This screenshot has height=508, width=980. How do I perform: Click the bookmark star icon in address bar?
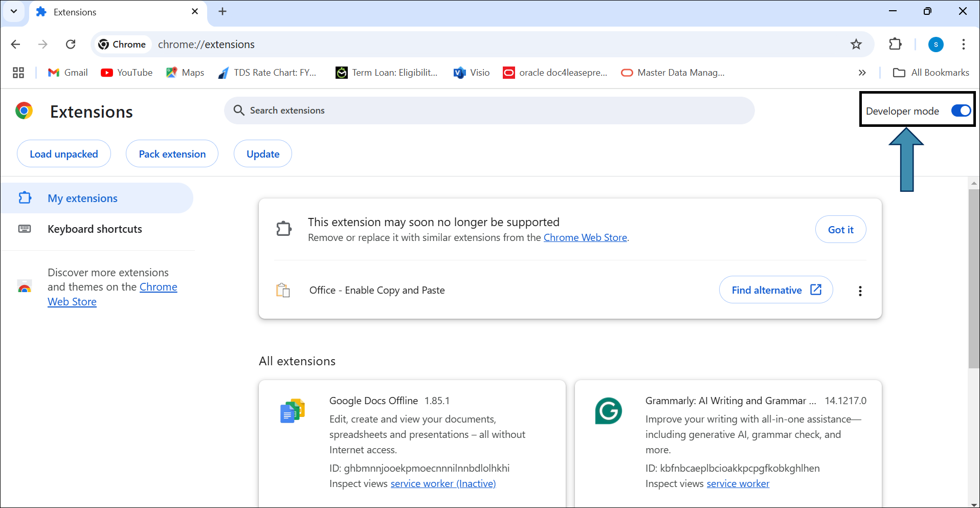coord(856,45)
